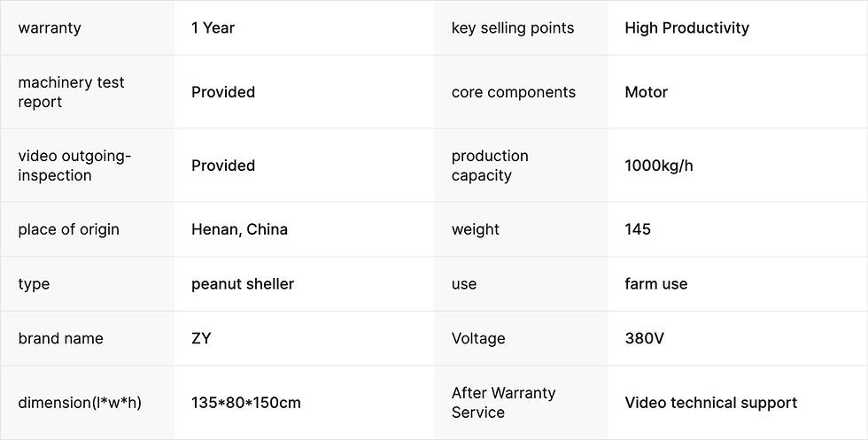Click the warranty label cell

tap(50, 27)
